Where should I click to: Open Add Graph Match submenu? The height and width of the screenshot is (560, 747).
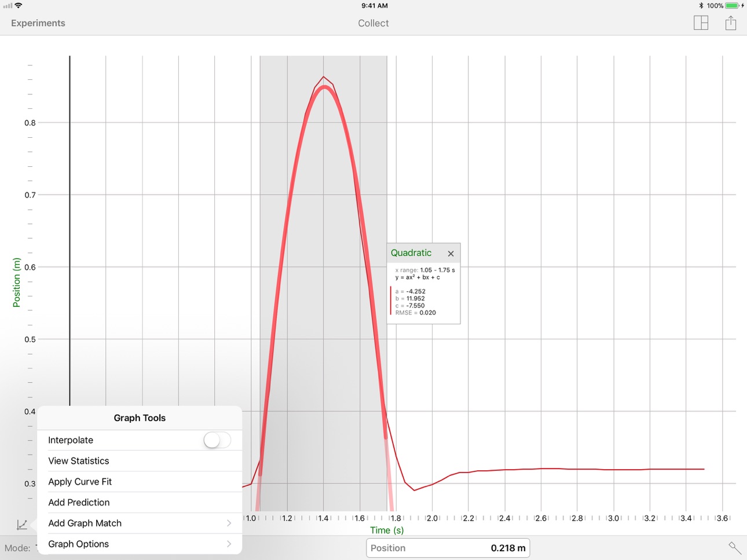point(140,524)
